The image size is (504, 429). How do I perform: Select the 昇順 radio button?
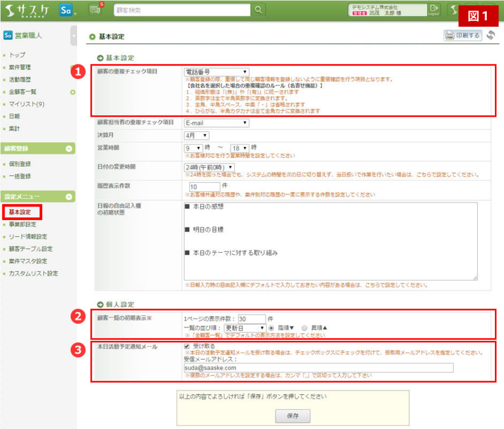(x=304, y=328)
